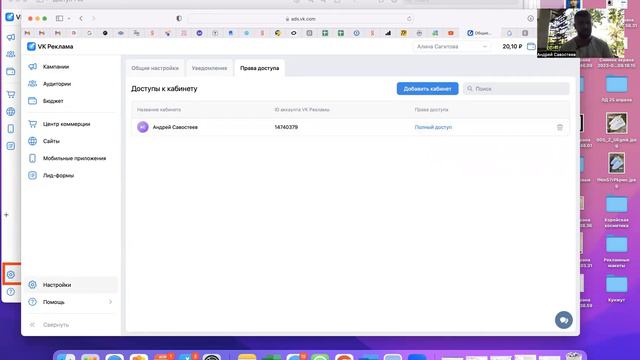This screenshot has width=640, height=360.
Task: Click megaphone icon in background window
Action: (11, 37)
